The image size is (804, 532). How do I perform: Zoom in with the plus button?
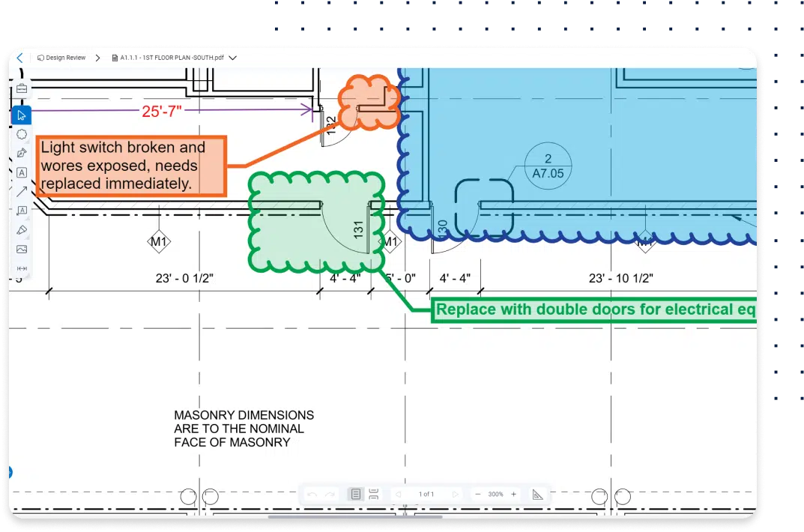[513, 495]
